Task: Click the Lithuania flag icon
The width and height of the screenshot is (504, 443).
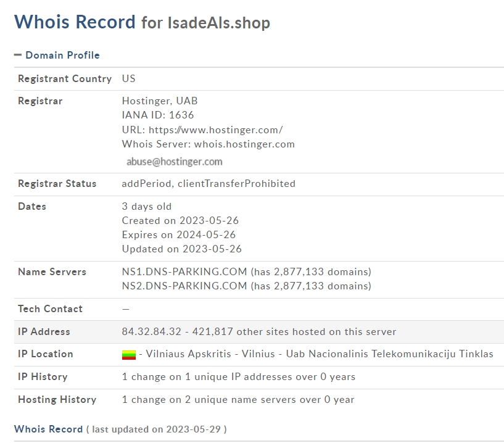Action: [129, 355]
